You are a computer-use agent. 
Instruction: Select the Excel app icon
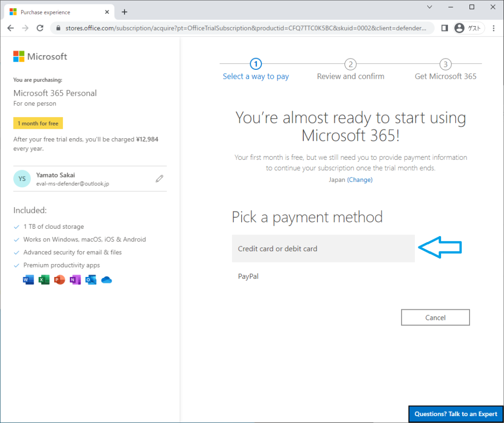coord(44,279)
